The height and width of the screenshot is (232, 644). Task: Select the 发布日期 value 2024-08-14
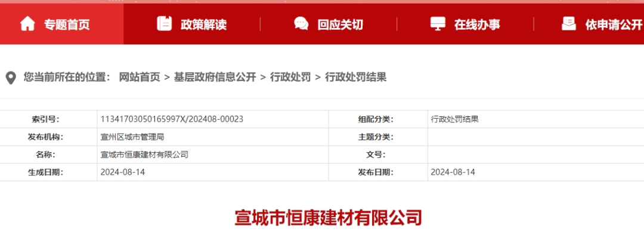[453, 172]
